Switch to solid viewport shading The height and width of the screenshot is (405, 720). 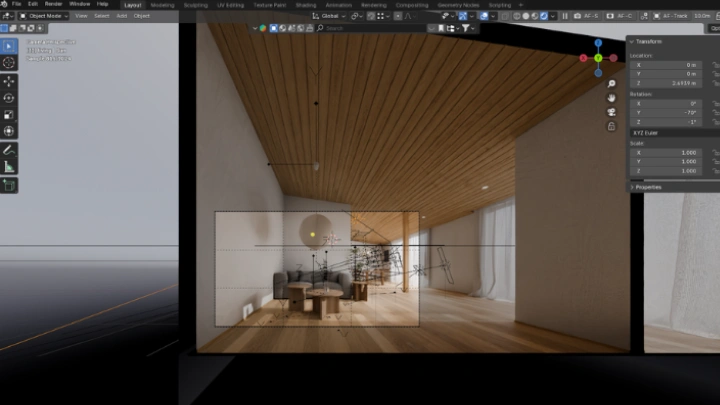[526, 16]
